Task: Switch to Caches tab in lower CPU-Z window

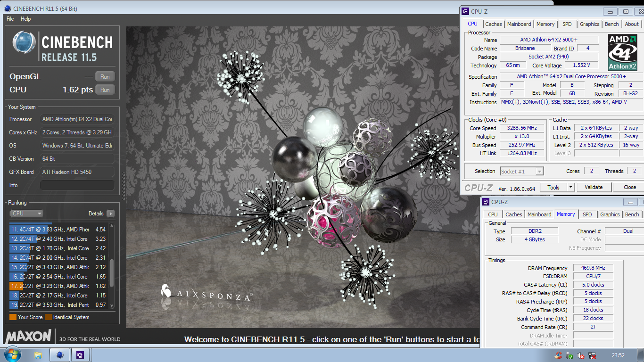Action: tap(514, 214)
